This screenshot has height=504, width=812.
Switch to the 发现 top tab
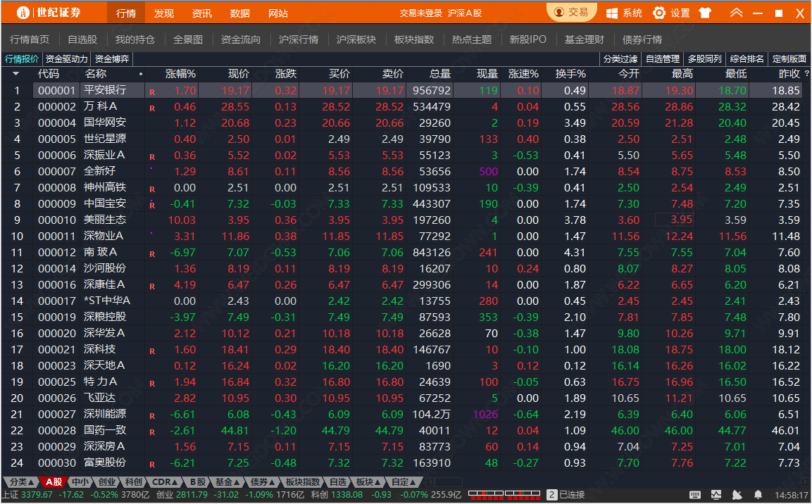[x=163, y=13]
